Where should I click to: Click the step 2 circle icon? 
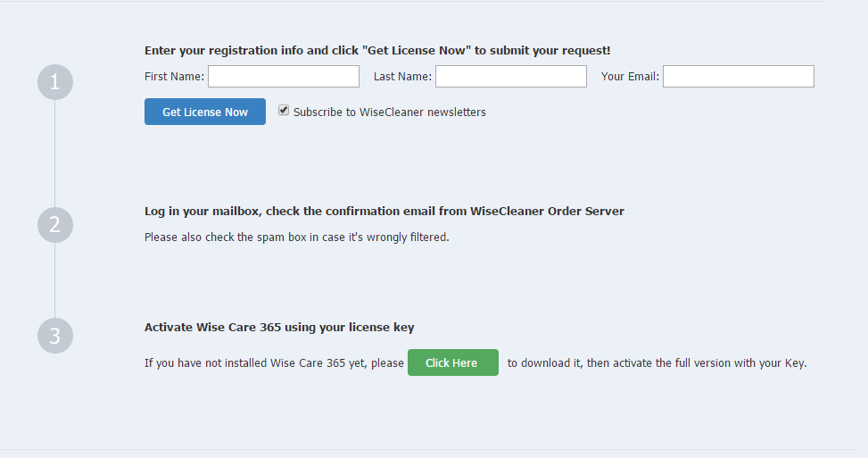[54, 224]
